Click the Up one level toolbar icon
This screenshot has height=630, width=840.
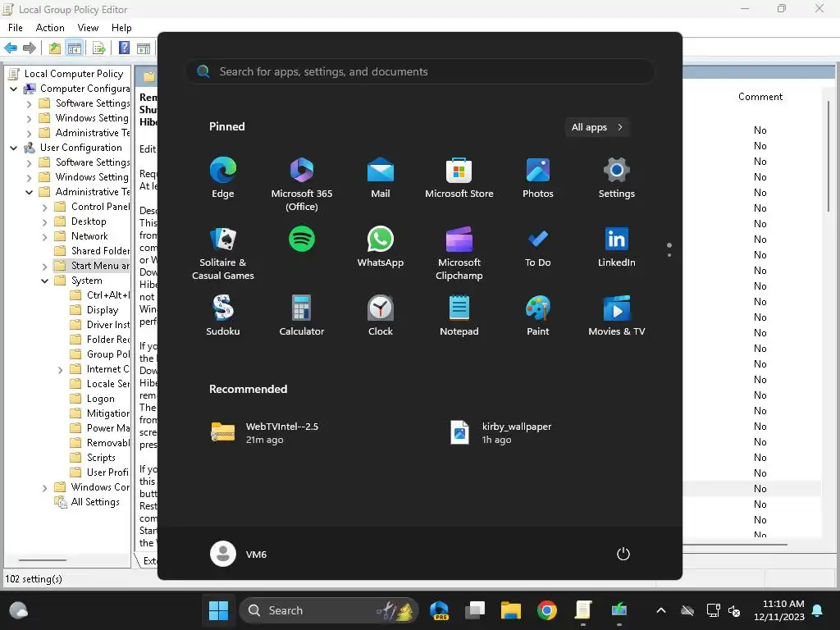coord(55,48)
